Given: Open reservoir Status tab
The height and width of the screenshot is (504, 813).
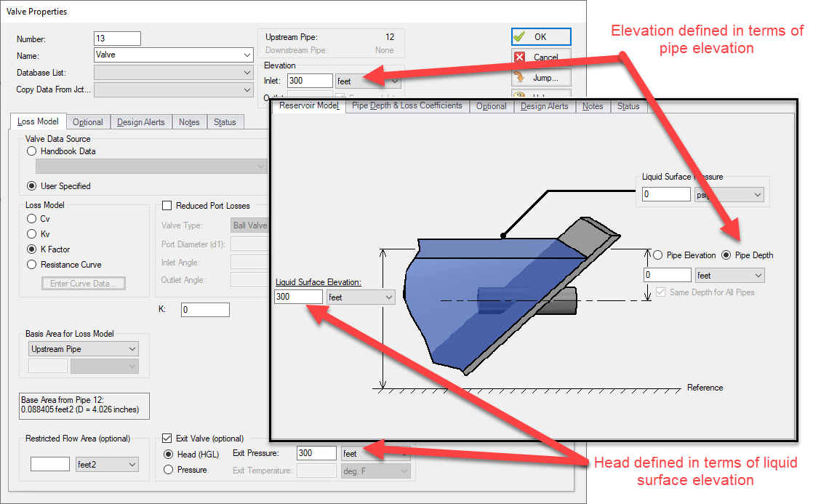Looking at the screenshot, I should [x=628, y=106].
